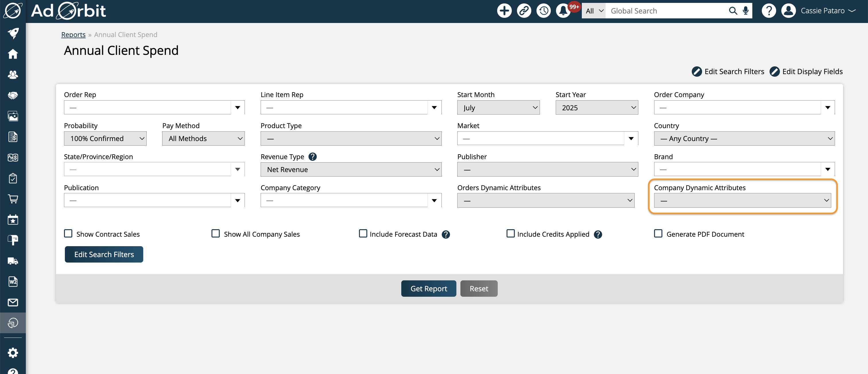Open the shopping cart icon in sidebar

pyautogui.click(x=13, y=199)
